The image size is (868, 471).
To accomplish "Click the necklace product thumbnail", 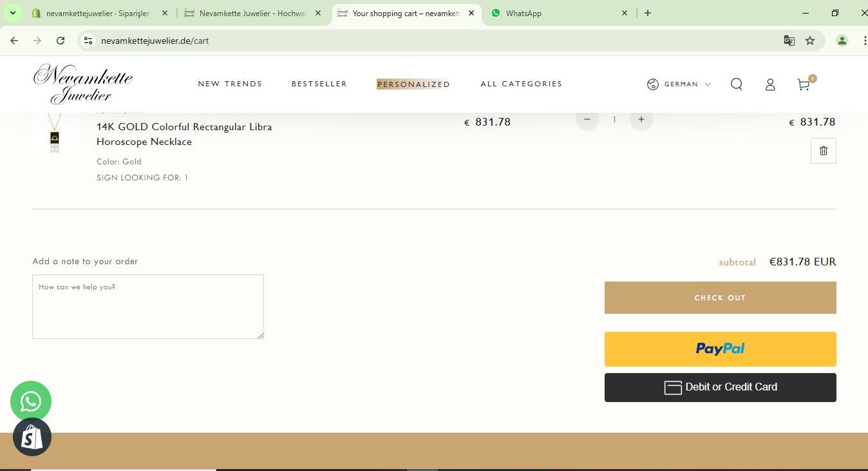I will click(55, 133).
